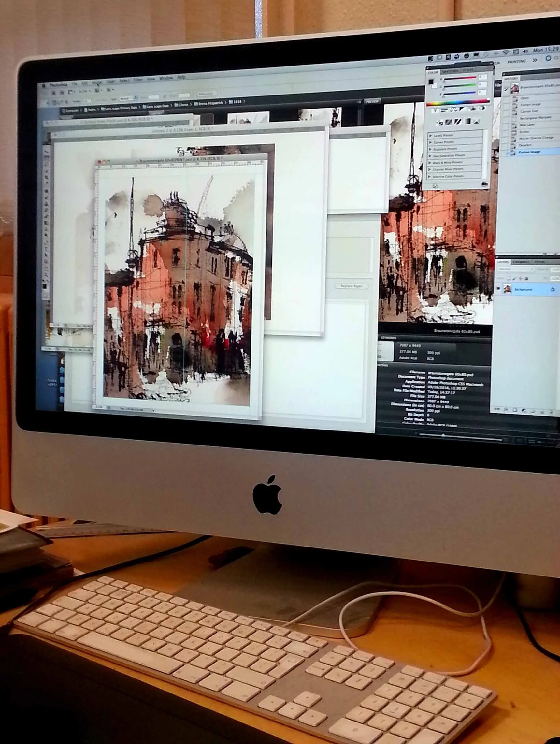
Task: Open the Image menu in menu bar
Action: [x=97, y=82]
